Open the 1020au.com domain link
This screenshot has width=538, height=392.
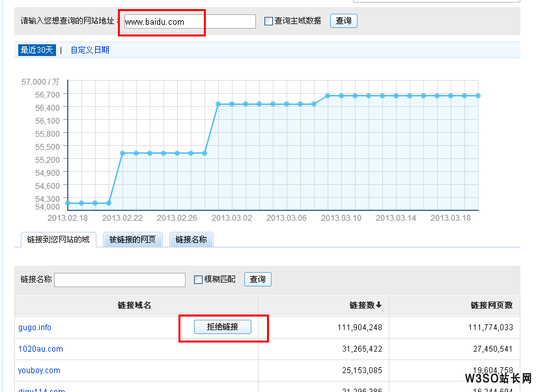tap(40, 349)
